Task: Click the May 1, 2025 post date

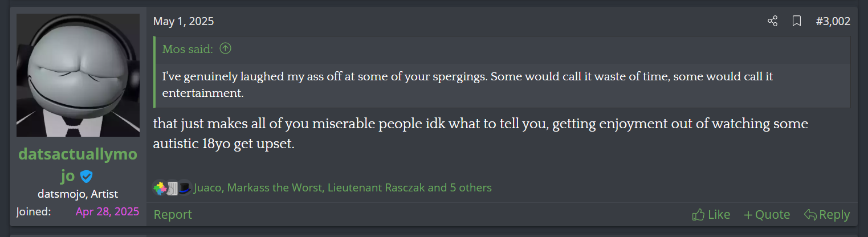Action: [184, 22]
